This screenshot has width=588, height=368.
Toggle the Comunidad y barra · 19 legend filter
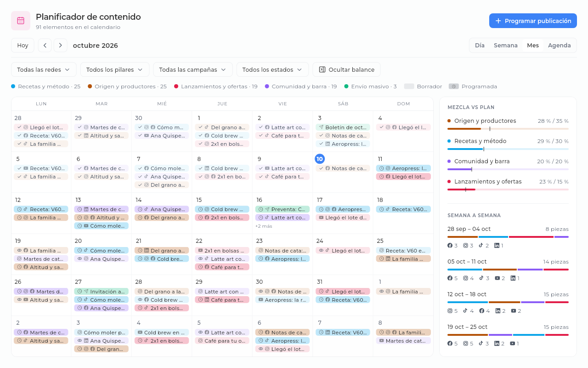click(301, 86)
